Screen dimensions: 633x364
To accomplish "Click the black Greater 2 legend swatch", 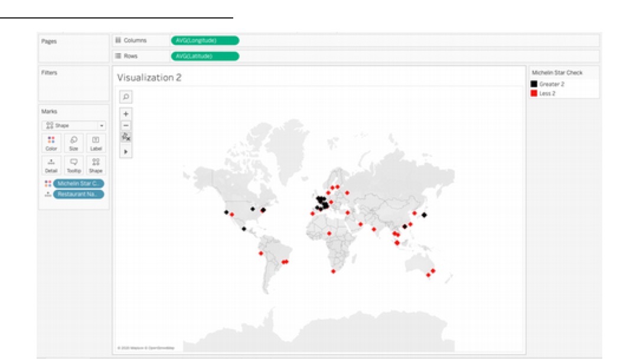I will coord(534,84).
